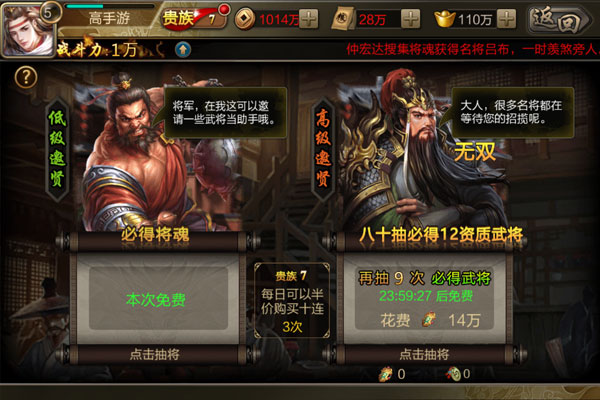Click 点击抽将 under low-level recruit

click(x=155, y=354)
